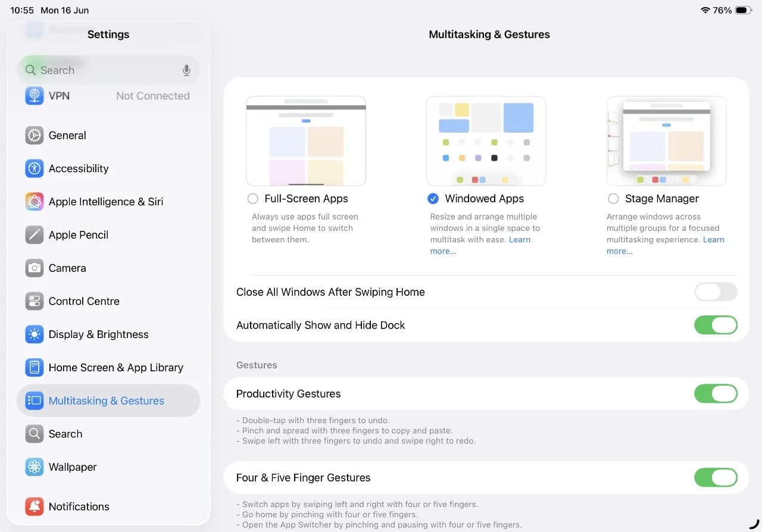Tap the Home Screen & App Library icon
The image size is (762, 532).
(x=35, y=368)
